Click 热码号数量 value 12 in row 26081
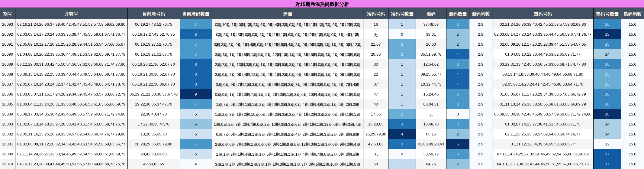644x169 pixels. [x=607, y=144]
